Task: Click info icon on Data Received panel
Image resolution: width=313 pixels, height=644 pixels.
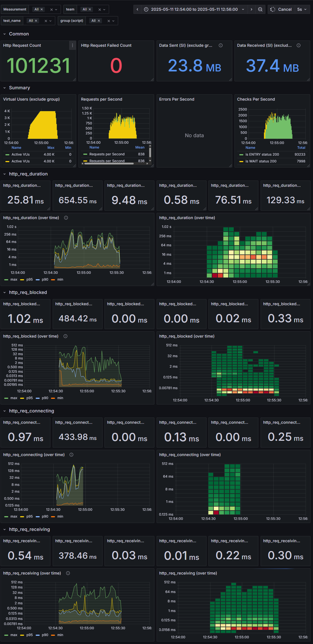Action: [299, 45]
